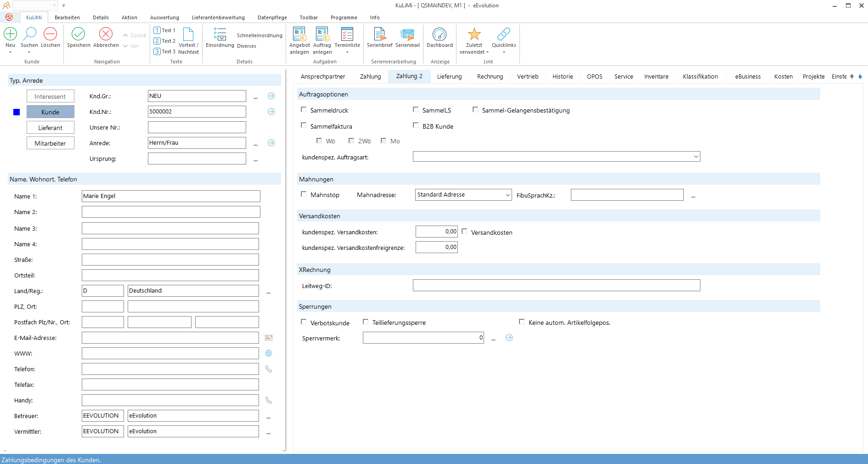Open Zuletzt verwendet star icon
Viewport: 868px width, 464px height.
pyautogui.click(x=474, y=34)
